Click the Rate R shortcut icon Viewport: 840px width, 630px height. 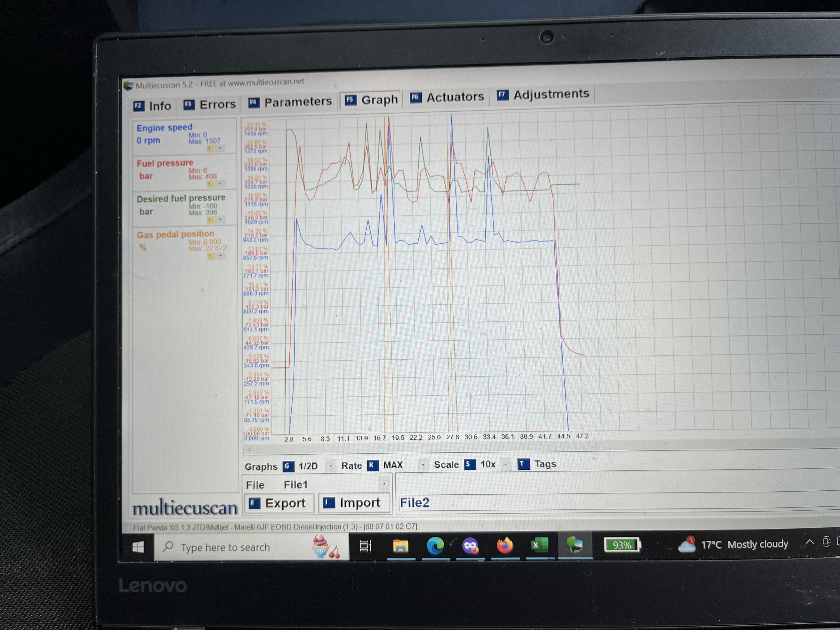[x=372, y=465]
